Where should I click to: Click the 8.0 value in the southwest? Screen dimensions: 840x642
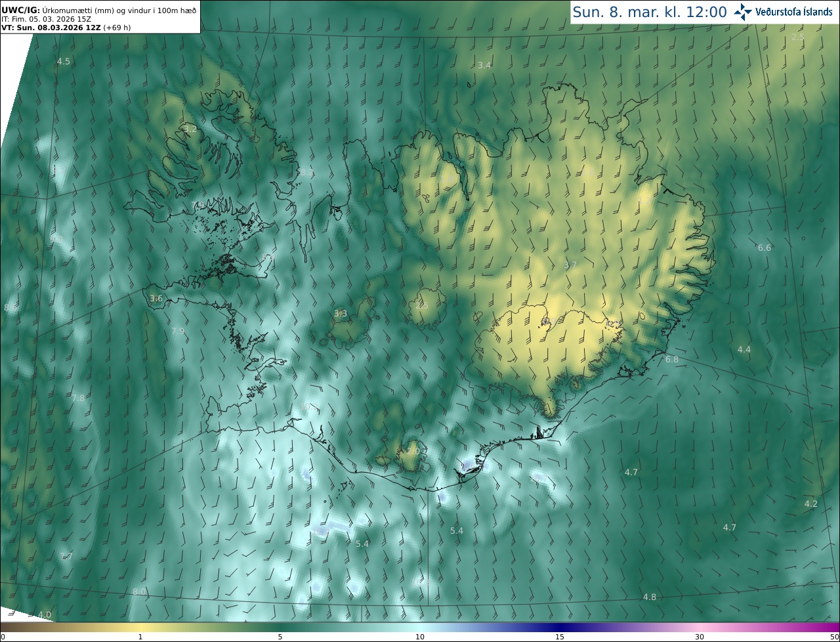139,591
